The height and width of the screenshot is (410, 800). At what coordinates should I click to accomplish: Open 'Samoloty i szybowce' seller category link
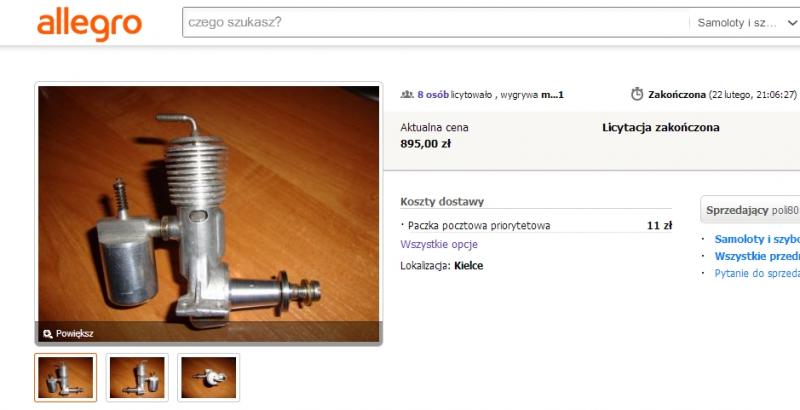pos(757,239)
